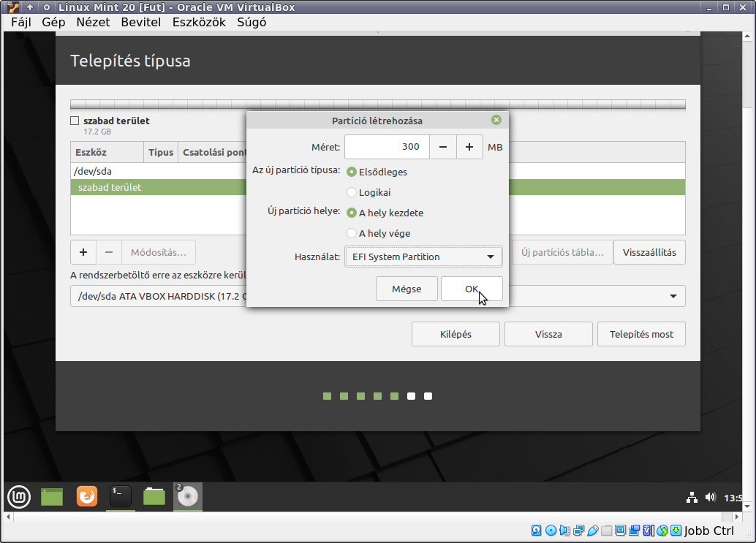
Task: Click VirtualBox USB devices status icon
Action: [x=592, y=531]
